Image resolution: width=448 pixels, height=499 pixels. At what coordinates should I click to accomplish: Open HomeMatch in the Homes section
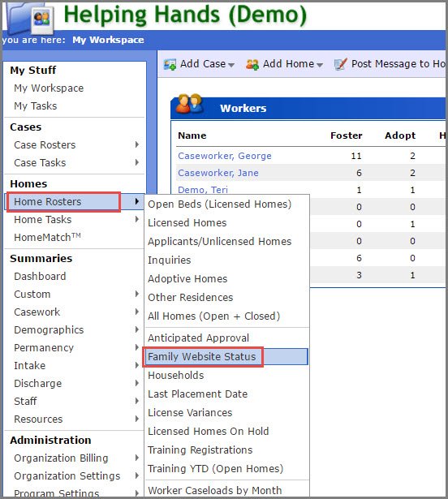(47, 237)
